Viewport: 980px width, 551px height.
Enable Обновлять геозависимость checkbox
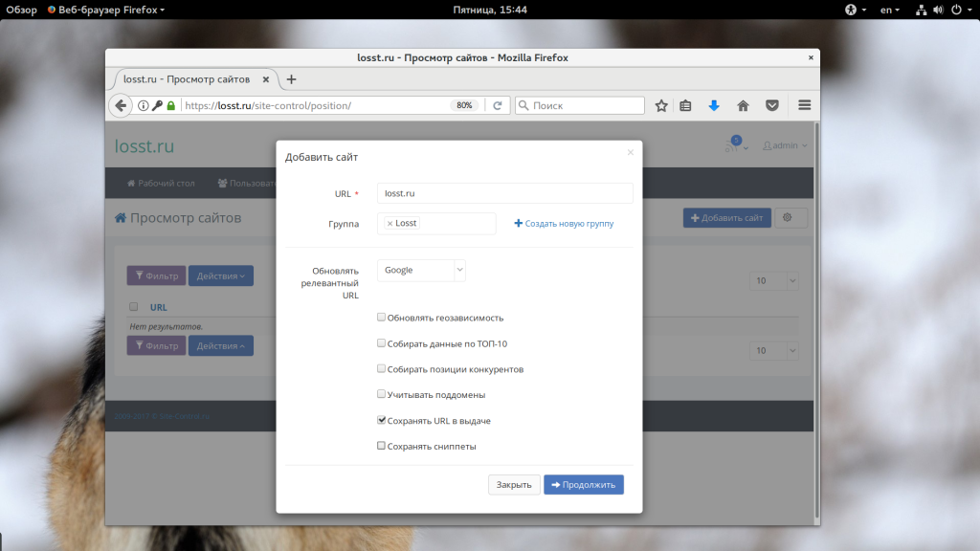click(x=382, y=318)
